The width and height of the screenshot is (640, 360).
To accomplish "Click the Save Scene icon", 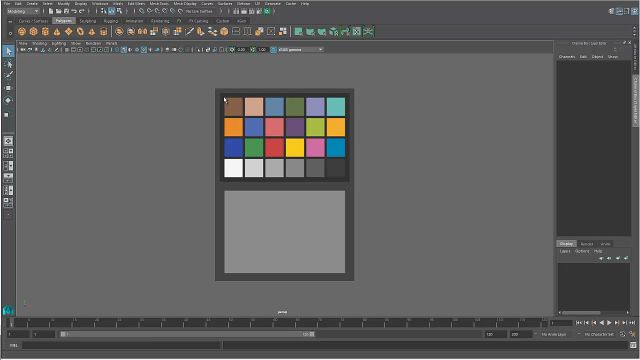I will click(x=66, y=11).
